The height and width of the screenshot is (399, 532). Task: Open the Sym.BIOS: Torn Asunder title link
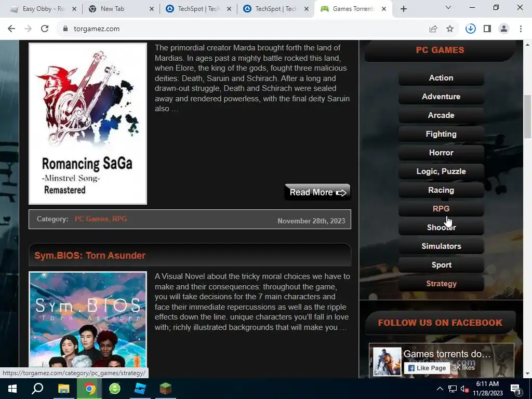click(x=90, y=256)
